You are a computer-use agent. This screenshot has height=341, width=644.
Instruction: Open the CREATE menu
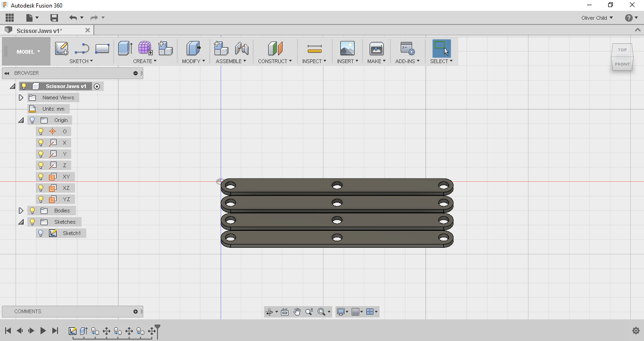click(145, 61)
